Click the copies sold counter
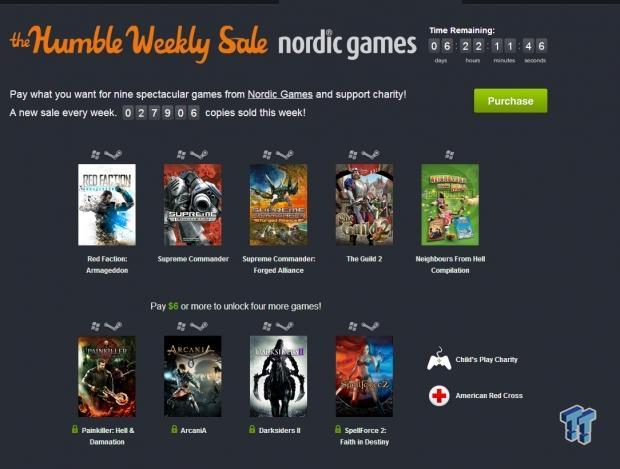Viewport: 620px width, 469px height. click(161, 113)
